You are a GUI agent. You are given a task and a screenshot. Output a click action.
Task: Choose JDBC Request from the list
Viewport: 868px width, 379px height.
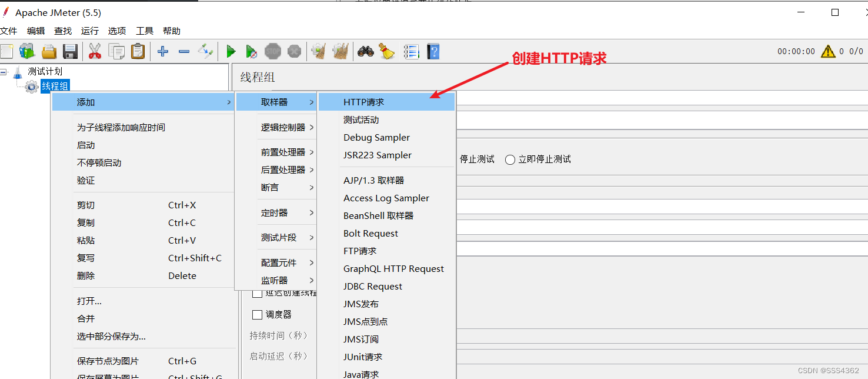pos(386,286)
